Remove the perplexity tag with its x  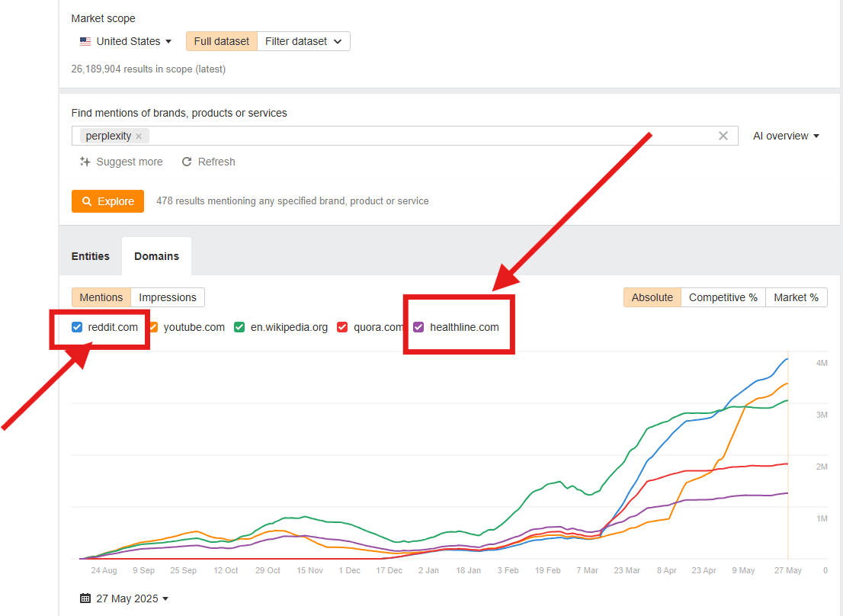click(x=139, y=136)
